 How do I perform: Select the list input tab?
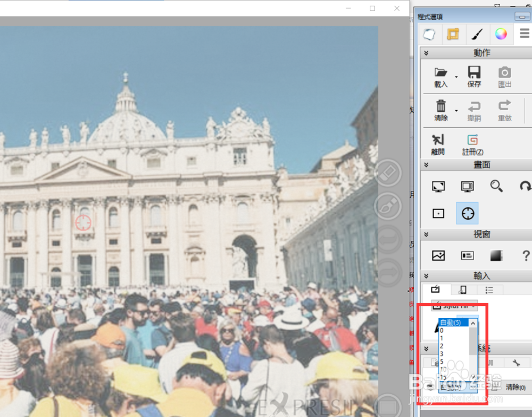pyautogui.click(x=489, y=289)
